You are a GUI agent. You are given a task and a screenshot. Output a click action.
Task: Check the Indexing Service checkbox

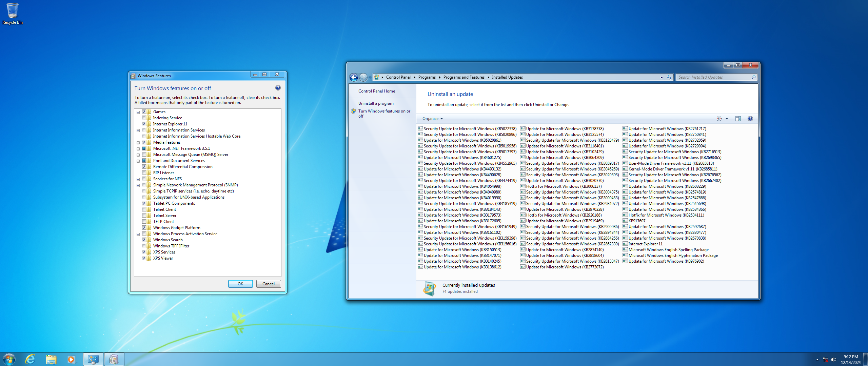click(x=144, y=118)
